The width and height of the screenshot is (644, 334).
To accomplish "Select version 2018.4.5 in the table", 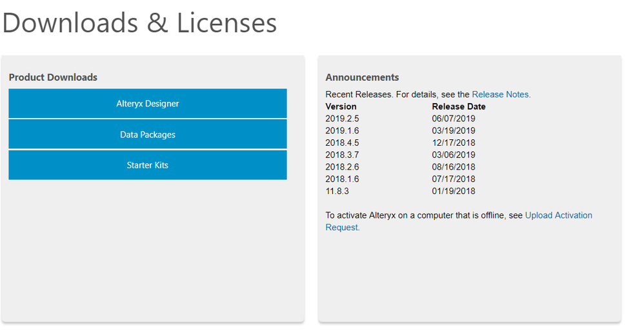I will coord(342,142).
